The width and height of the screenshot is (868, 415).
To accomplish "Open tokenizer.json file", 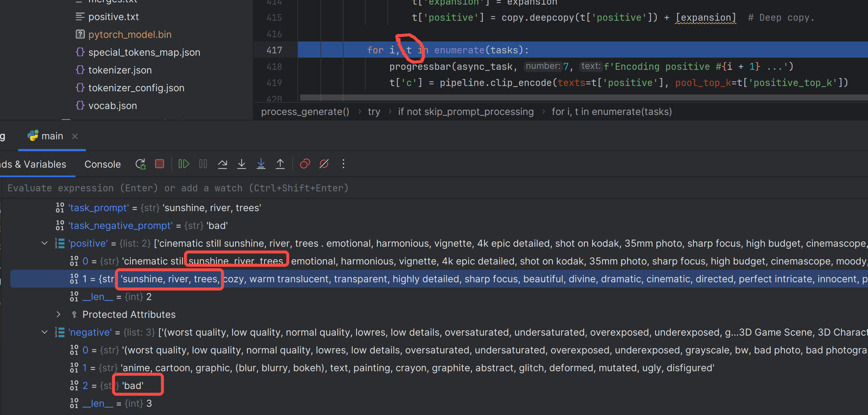I will (x=120, y=70).
